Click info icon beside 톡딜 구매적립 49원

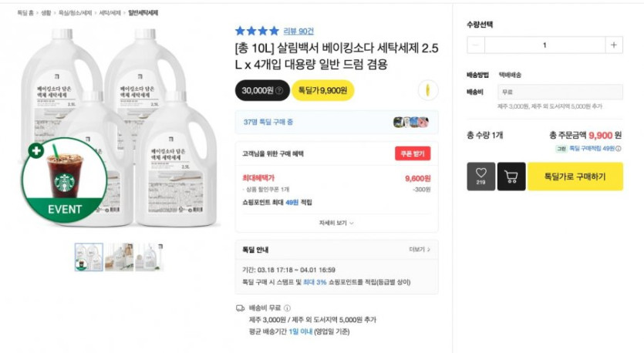(619, 148)
